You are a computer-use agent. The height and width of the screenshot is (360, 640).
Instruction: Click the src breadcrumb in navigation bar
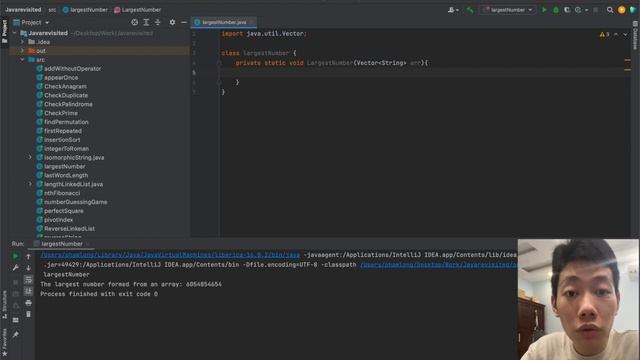pos(52,10)
